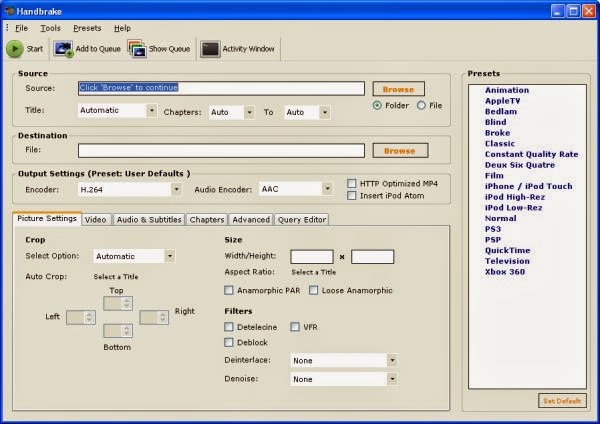Click the Start toolbar label

coord(35,49)
